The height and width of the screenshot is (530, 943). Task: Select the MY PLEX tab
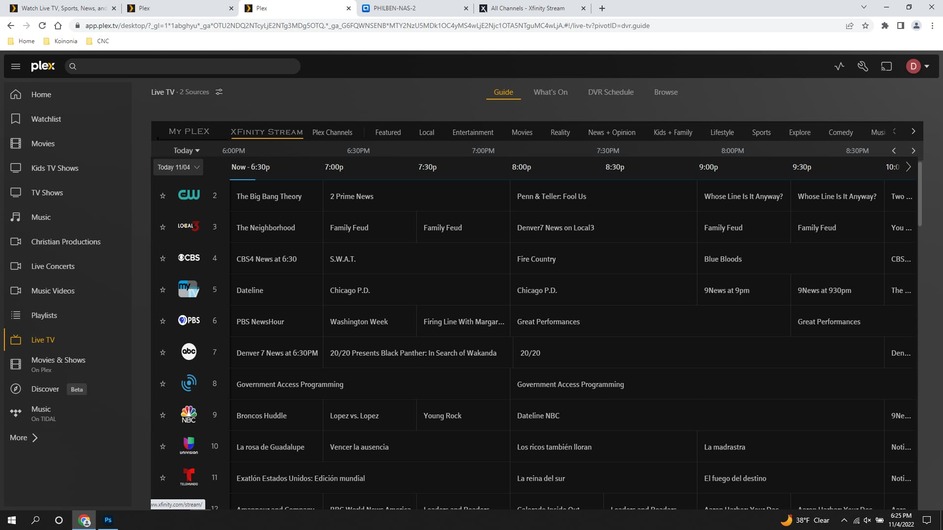click(x=189, y=131)
